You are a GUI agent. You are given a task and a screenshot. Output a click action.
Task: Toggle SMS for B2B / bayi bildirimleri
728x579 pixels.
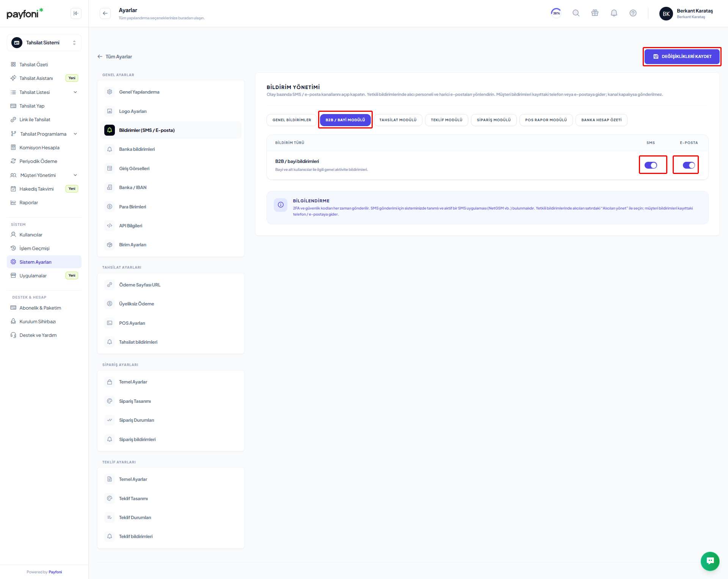pyautogui.click(x=651, y=165)
